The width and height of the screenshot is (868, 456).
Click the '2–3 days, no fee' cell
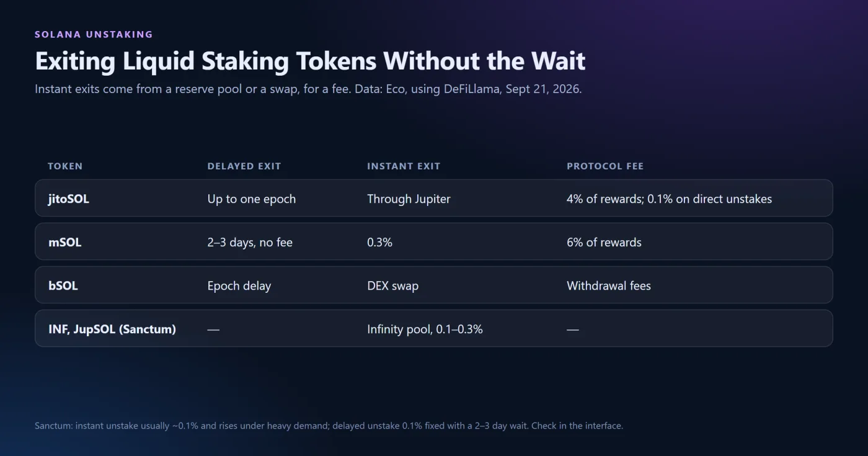pos(250,243)
